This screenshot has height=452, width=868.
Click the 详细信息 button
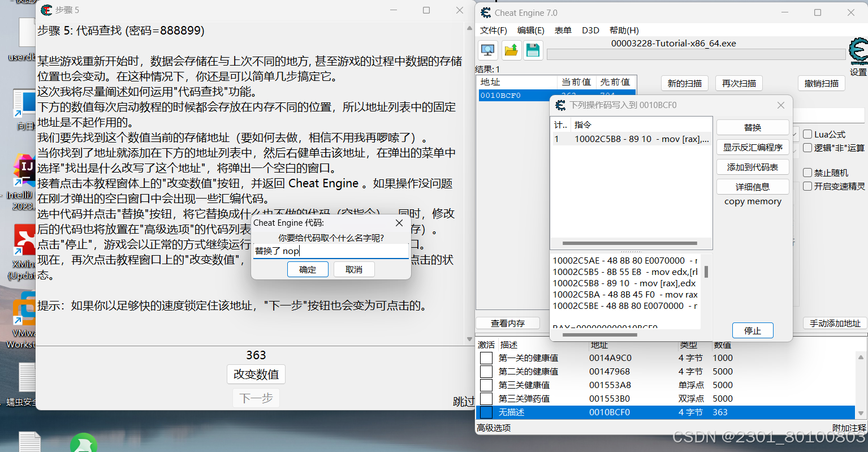(x=753, y=187)
